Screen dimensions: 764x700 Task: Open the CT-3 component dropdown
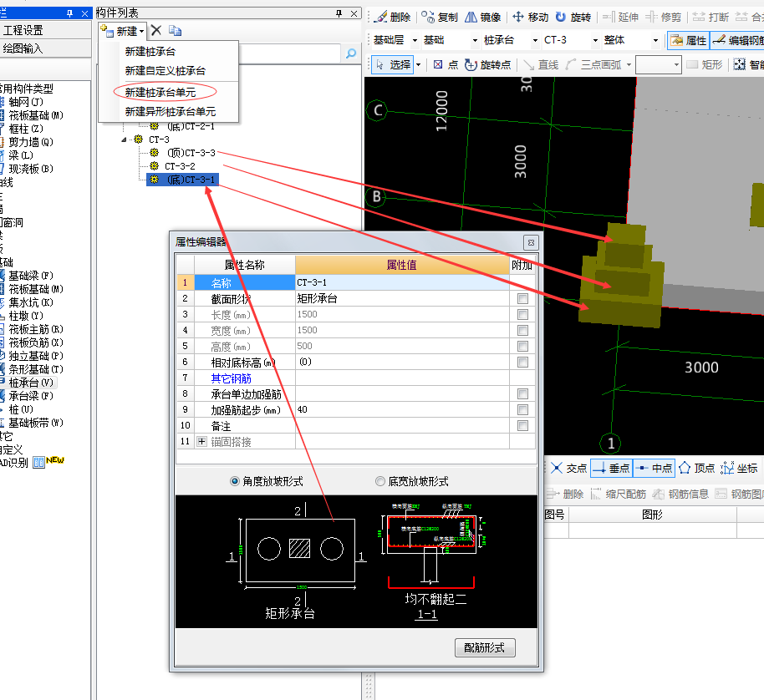(x=595, y=40)
